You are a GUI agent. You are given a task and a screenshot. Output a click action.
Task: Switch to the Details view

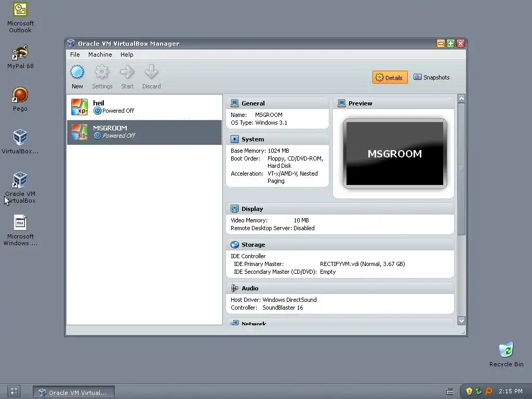[390, 77]
